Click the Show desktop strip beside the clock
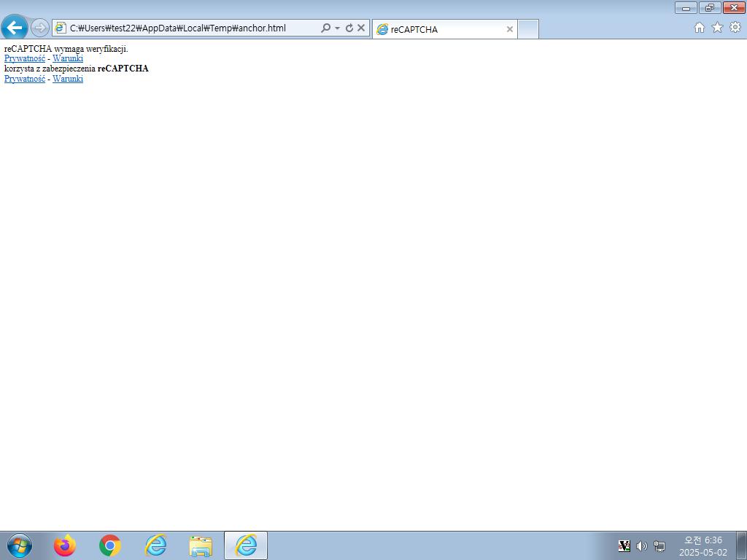747x560 pixels. click(x=742, y=545)
